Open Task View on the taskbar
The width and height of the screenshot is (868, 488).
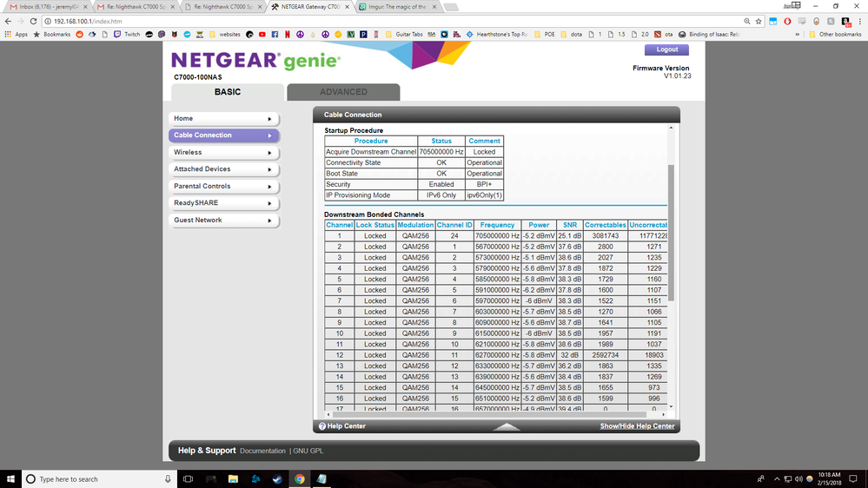point(188,478)
